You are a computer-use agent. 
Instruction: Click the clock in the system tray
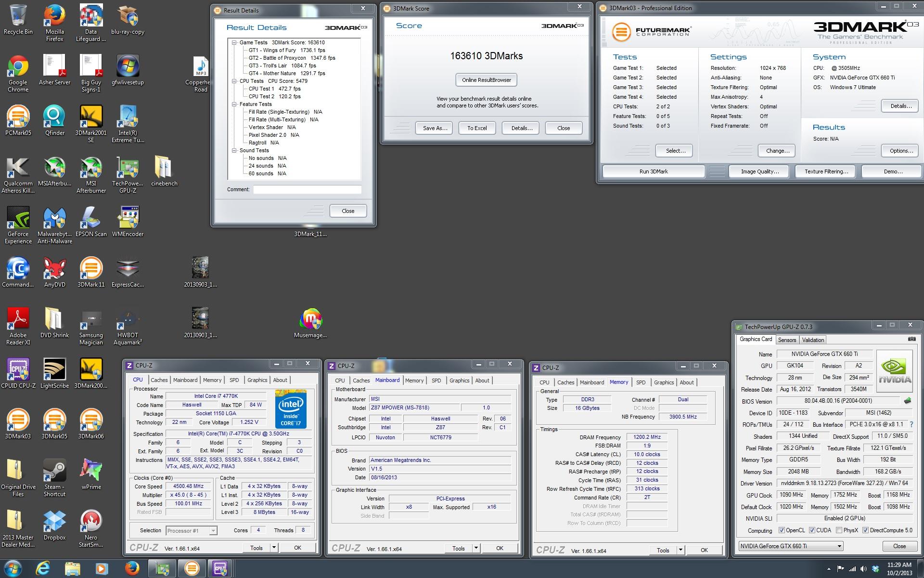coord(899,569)
